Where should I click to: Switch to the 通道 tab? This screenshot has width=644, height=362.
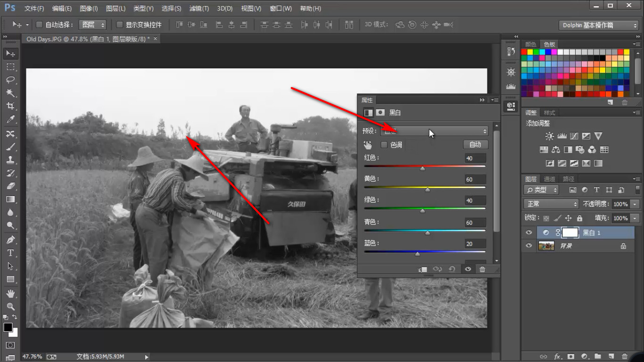(550, 179)
